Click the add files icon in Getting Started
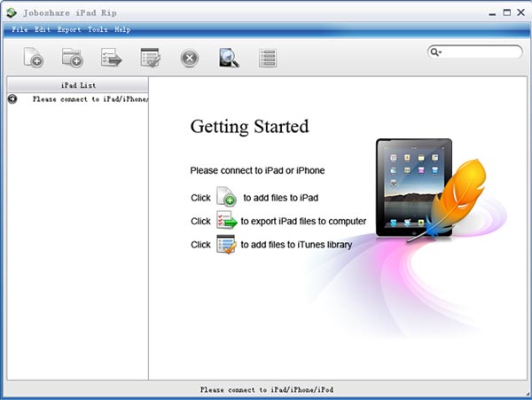Screen dimensions: 532x400 226,196
